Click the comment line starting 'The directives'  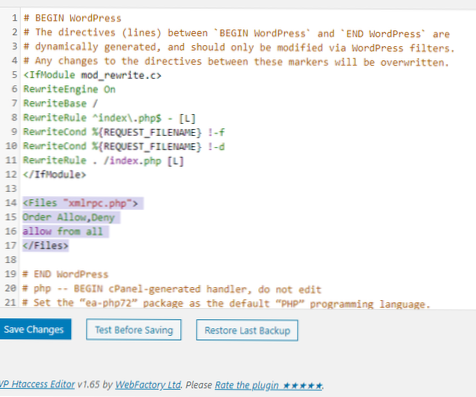237,33
